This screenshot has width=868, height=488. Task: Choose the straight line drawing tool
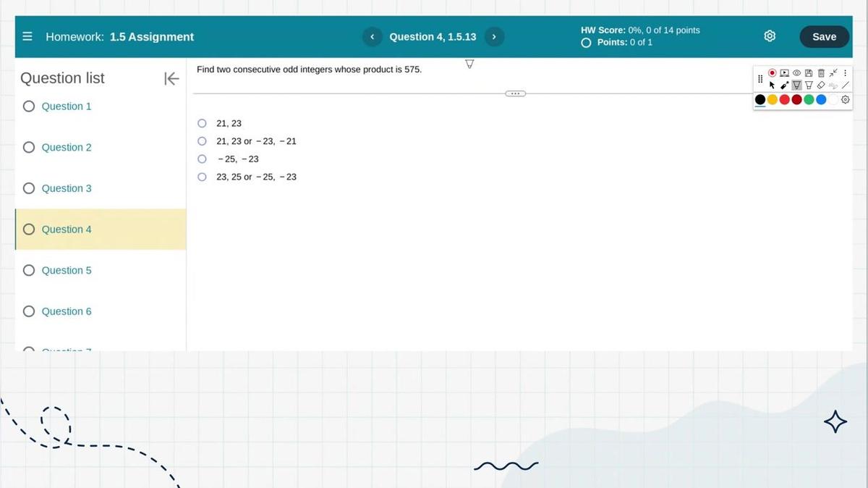[846, 85]
